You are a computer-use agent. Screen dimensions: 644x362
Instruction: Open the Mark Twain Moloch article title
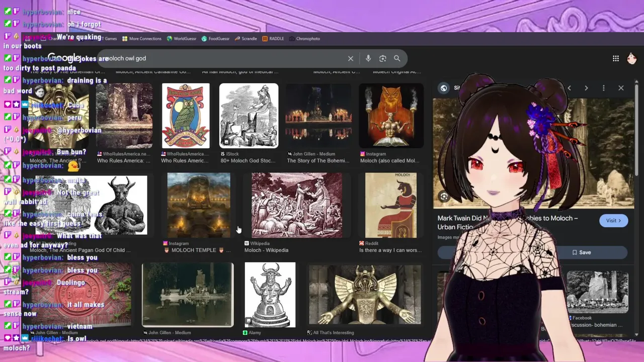507,223
